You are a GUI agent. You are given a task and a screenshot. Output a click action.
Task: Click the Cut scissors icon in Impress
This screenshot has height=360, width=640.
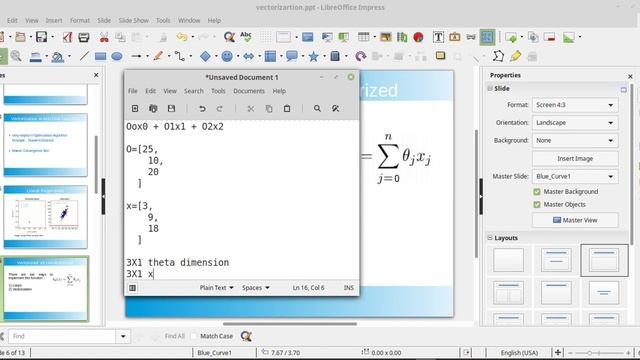(x=104, y=38)
